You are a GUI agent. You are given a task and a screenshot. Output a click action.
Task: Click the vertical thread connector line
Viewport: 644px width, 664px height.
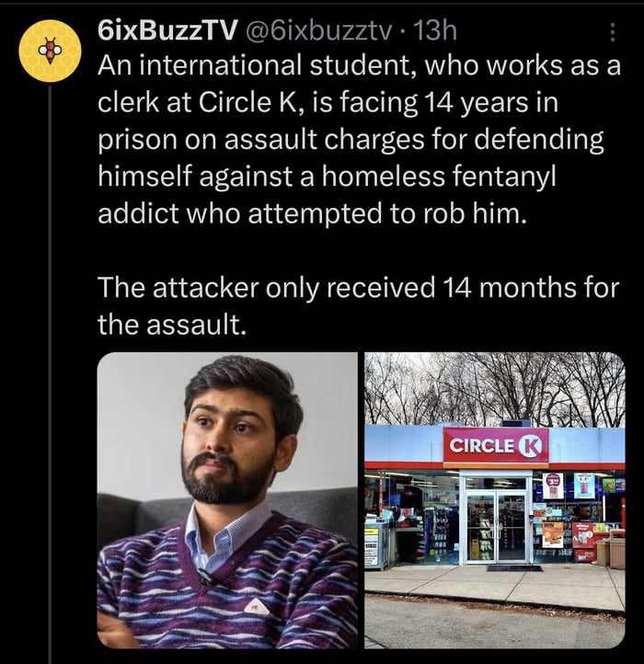click(50, 374)
